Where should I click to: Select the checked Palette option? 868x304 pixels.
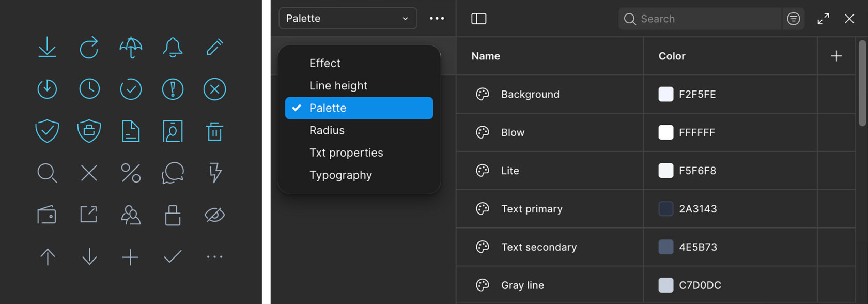(x=359, y=108)
